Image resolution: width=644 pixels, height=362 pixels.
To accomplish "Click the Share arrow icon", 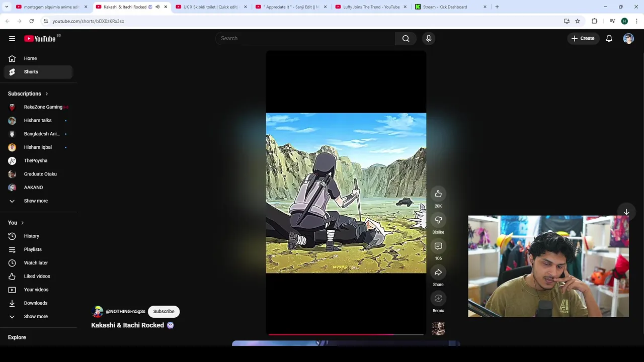I will pyautogui.click(x=438, y=272).
